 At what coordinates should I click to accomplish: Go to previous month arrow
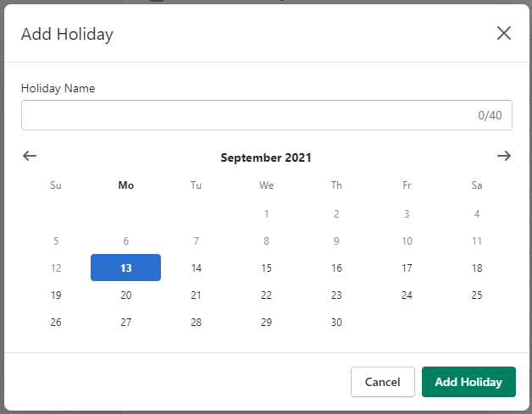click(x=30, y=156)
